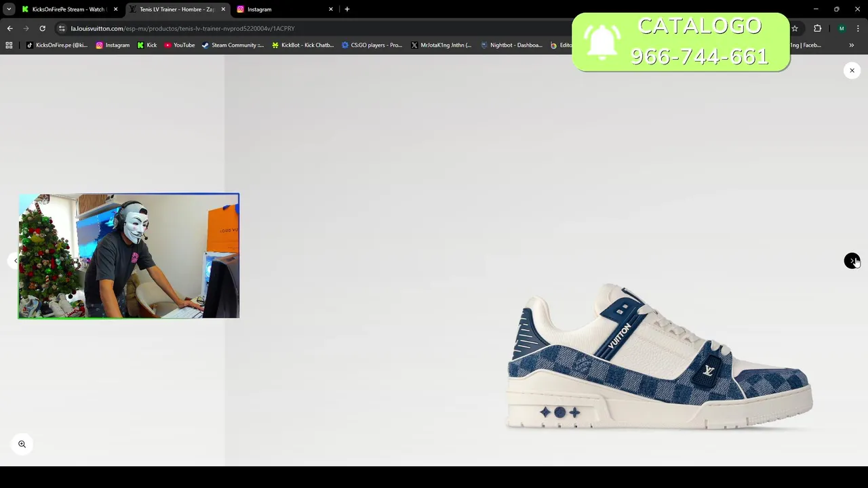
Task: Zoom in with the magnifier icon
Action: [22, 444]
